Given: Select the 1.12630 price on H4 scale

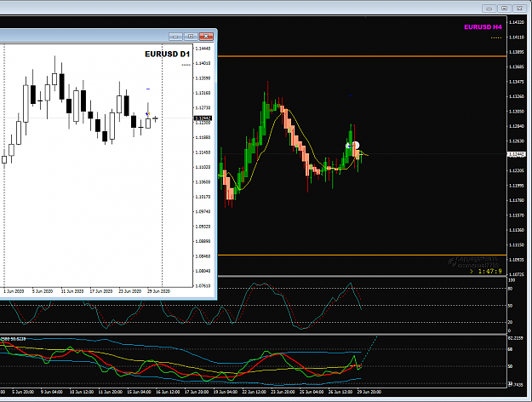Looking at the screenshot, I should point(517,141).
